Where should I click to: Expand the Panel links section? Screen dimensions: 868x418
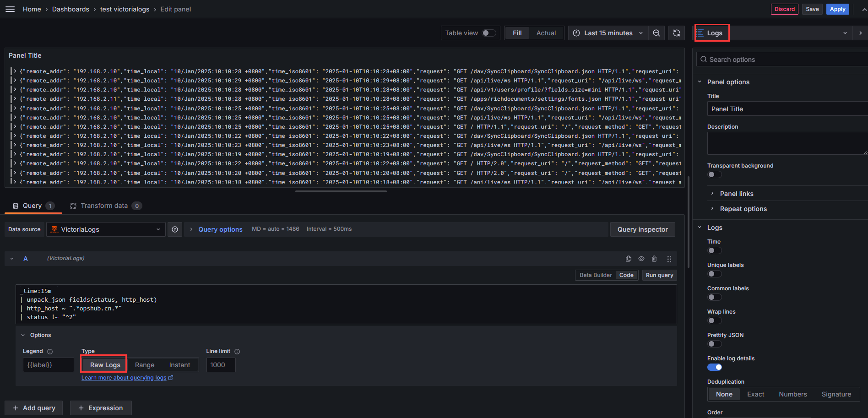tap(736, 194)
